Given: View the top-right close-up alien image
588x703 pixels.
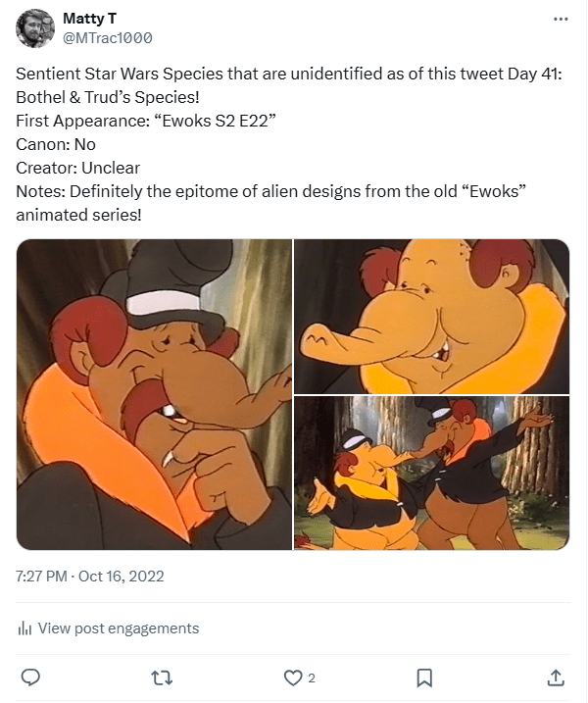Looking at the screenshot, I should pyautogui.click(x=432, y=316).
